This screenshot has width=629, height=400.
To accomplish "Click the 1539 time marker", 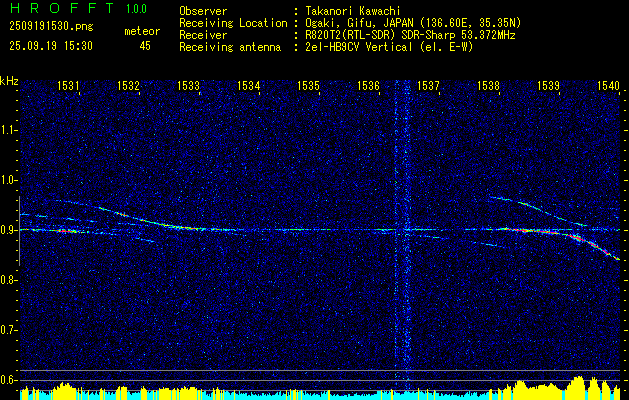I will (548, 85).
